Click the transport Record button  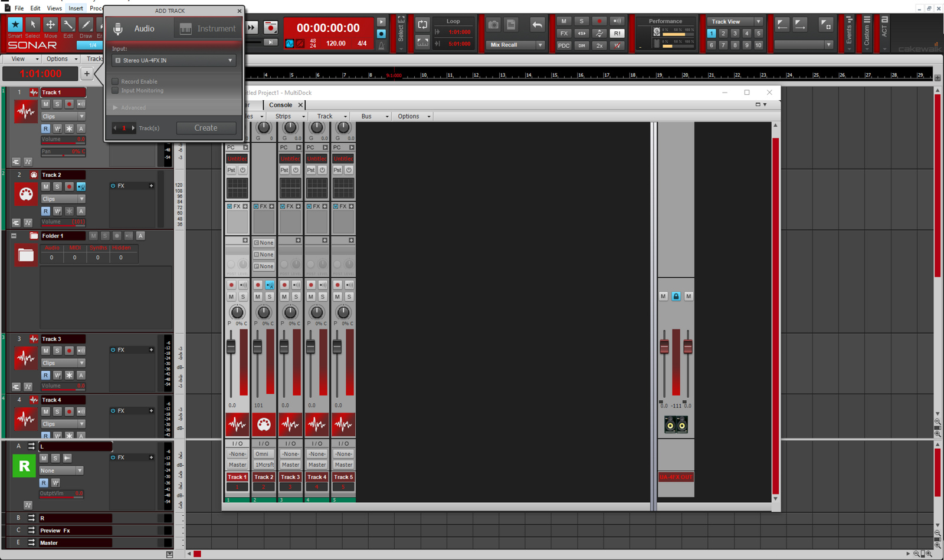270,27
